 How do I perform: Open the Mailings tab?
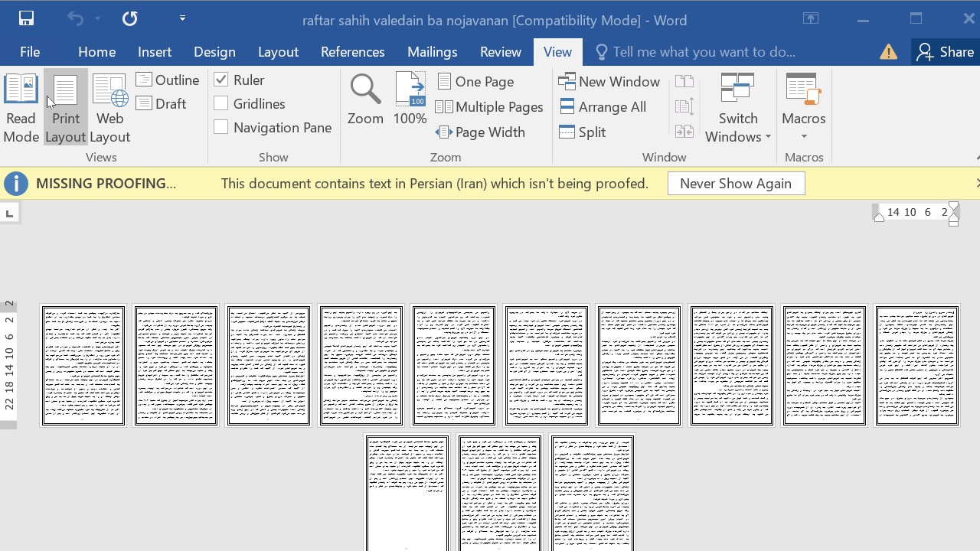point(432,52)
